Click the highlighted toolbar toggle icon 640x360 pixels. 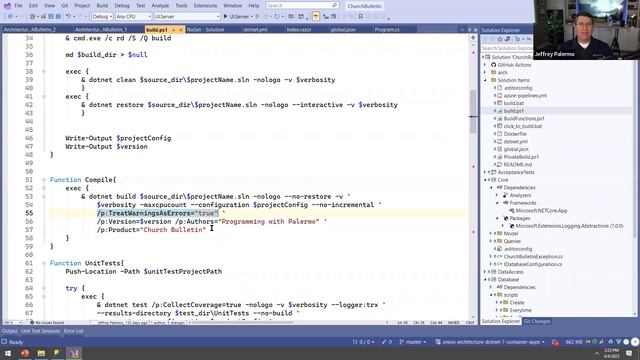click(x=316, y=16)
